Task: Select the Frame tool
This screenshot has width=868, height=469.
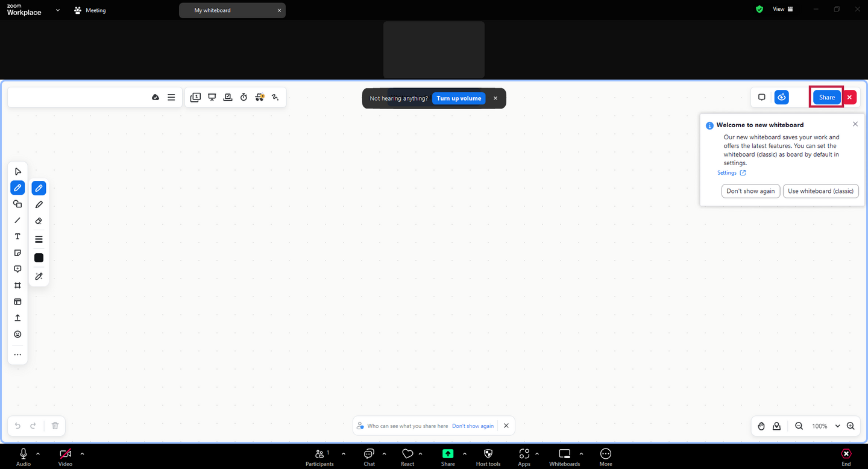Action: pos(17,286)
